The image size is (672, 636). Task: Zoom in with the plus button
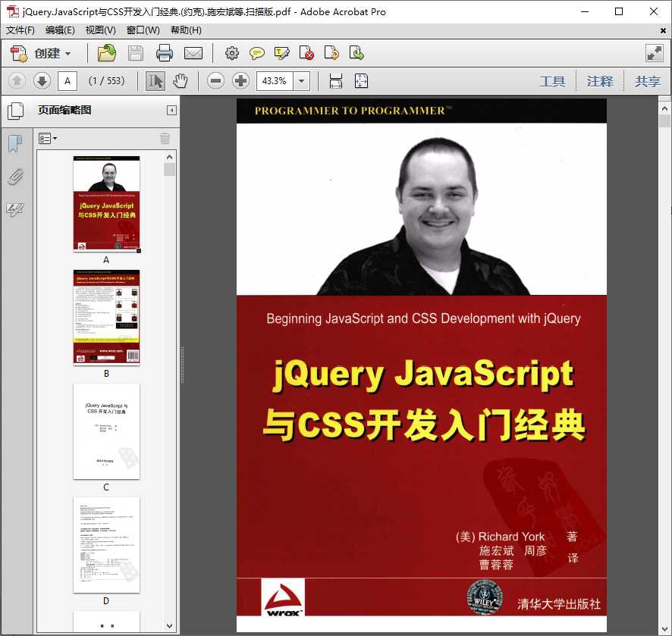[241, 80]
